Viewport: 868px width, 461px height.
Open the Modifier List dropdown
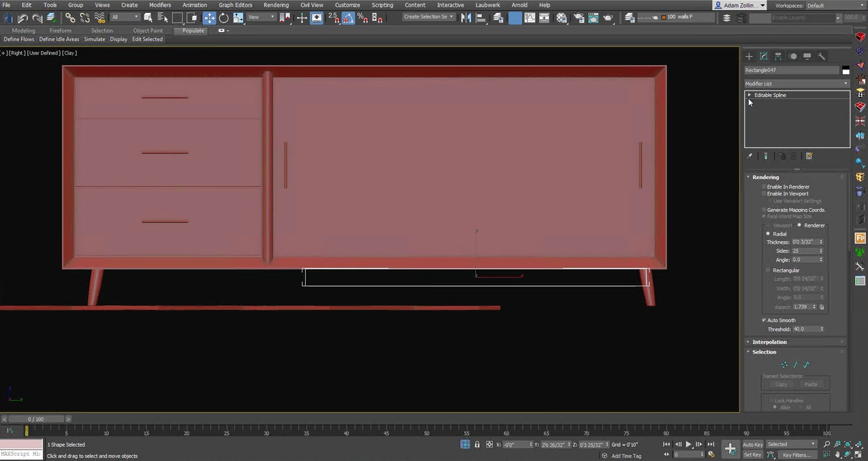tap(797, 84)
